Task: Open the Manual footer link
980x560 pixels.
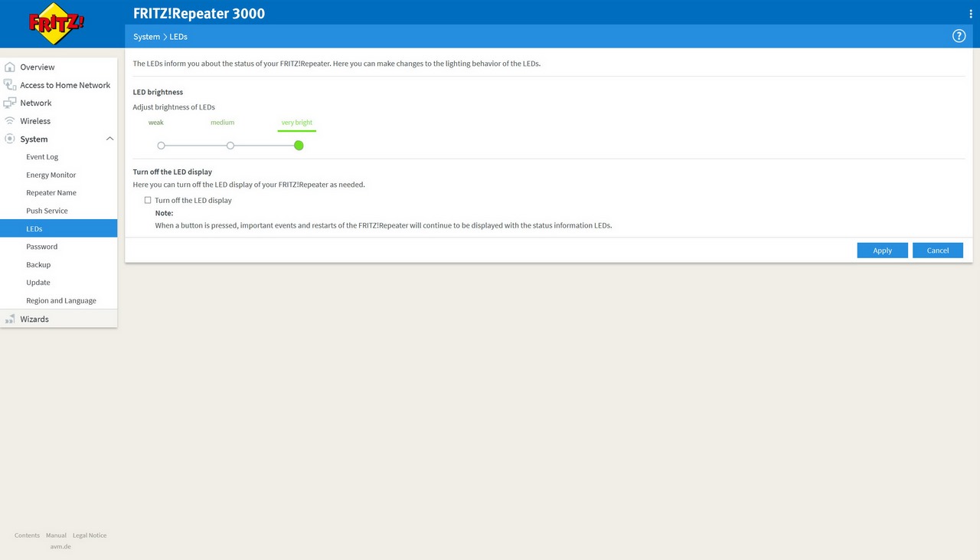Action: (x=56, y=535)
